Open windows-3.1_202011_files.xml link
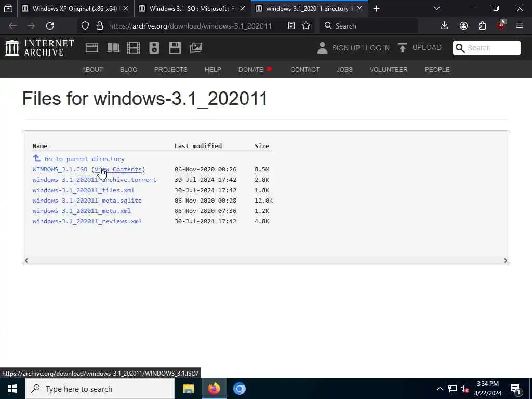 click(x=84, y=190)
